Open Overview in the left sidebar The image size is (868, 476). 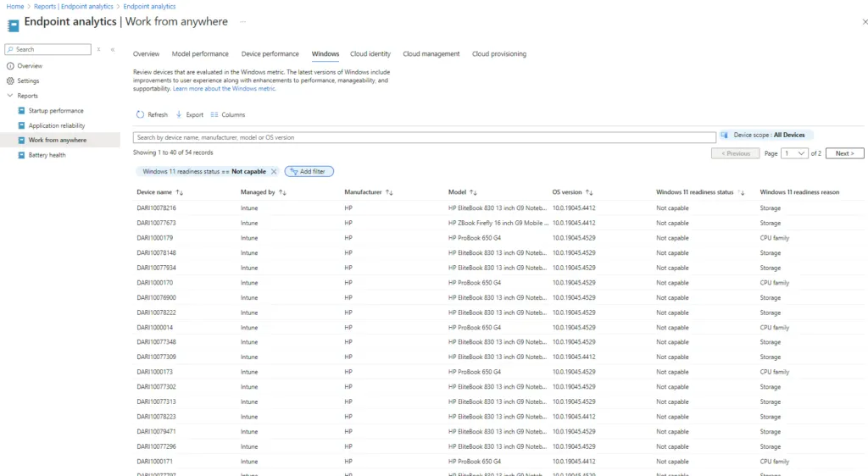pos(30,66)
